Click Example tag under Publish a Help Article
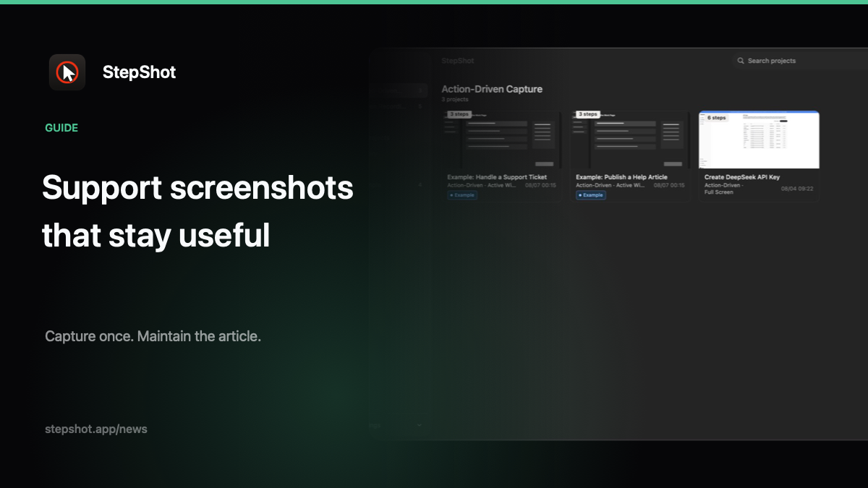 coord(591,195)
